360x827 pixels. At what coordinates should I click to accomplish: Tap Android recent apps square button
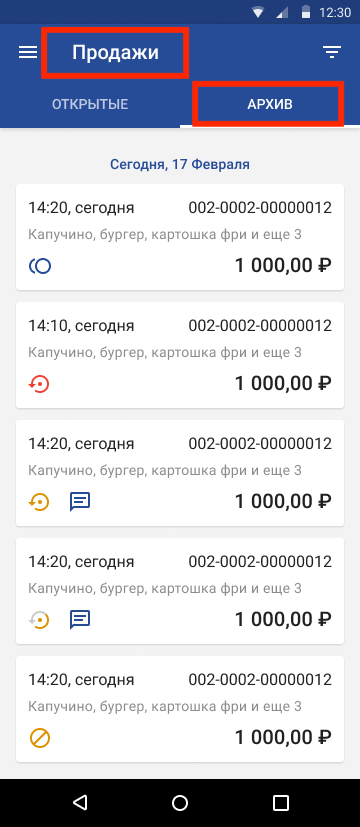[x=281, y=803]
